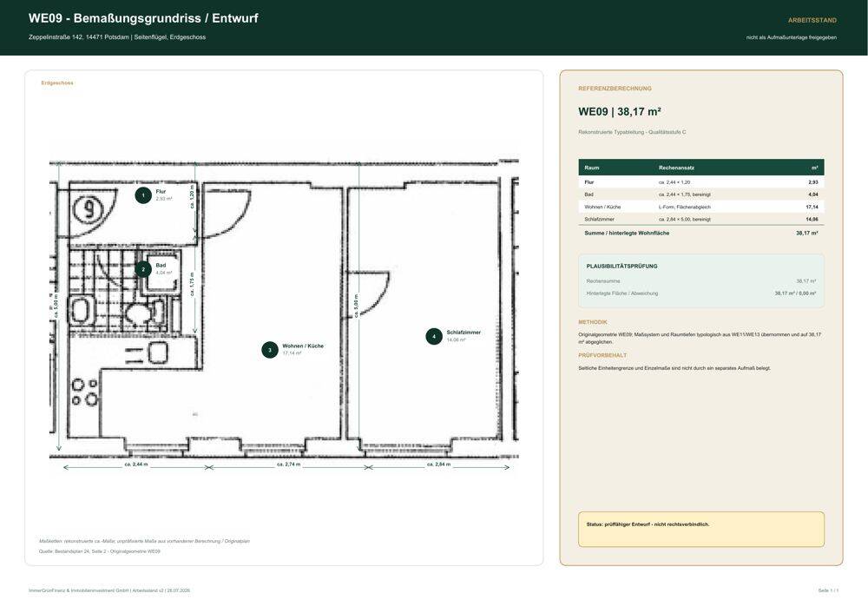
Task: Select the Schlafzimmer table row
Action: (x=700, y=220)
